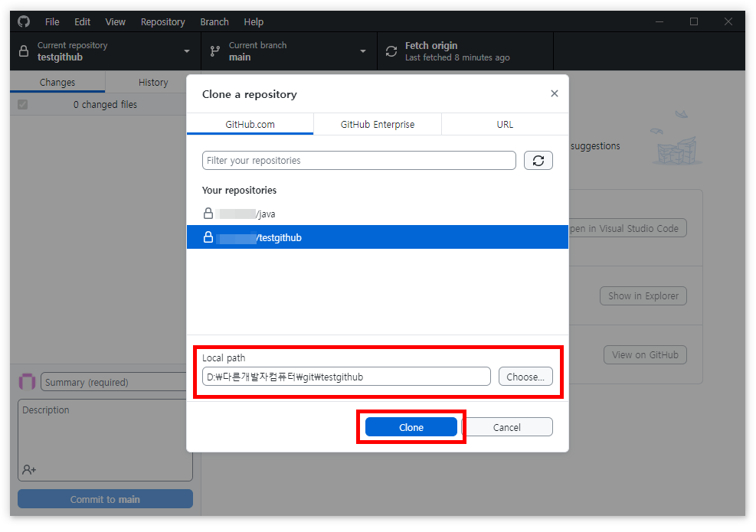Click lock icon of testgithub repository row

click(208, 237)
